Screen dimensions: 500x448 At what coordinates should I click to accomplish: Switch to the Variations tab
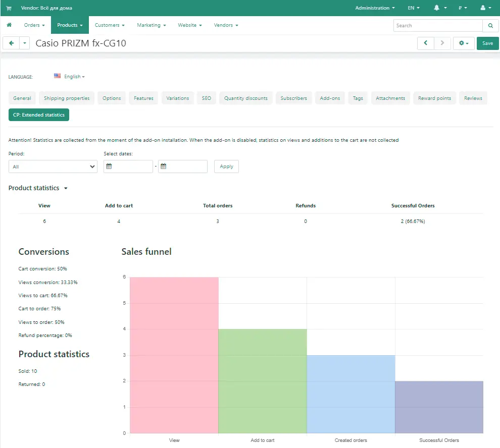point(178,98)
